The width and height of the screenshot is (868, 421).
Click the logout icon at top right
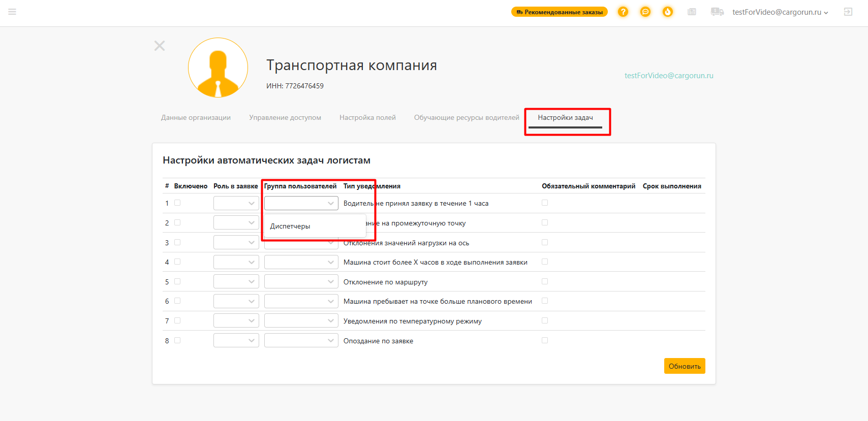click(x=848, y=12)
